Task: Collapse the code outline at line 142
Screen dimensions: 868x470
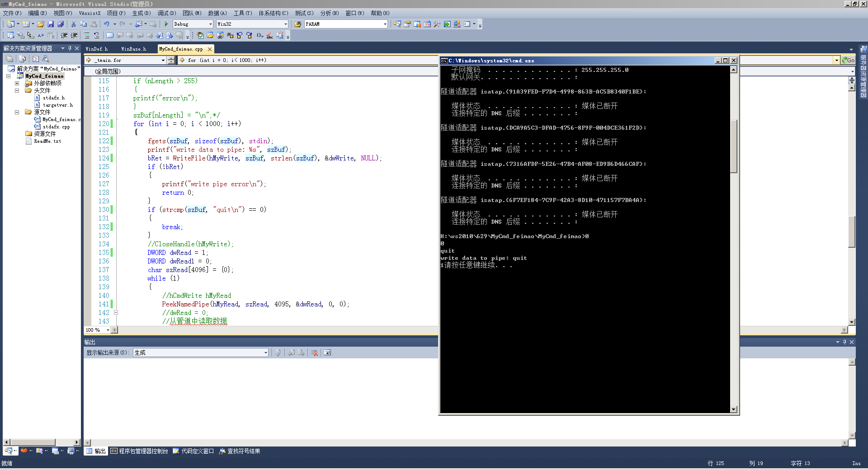Action: click(116, 312)
